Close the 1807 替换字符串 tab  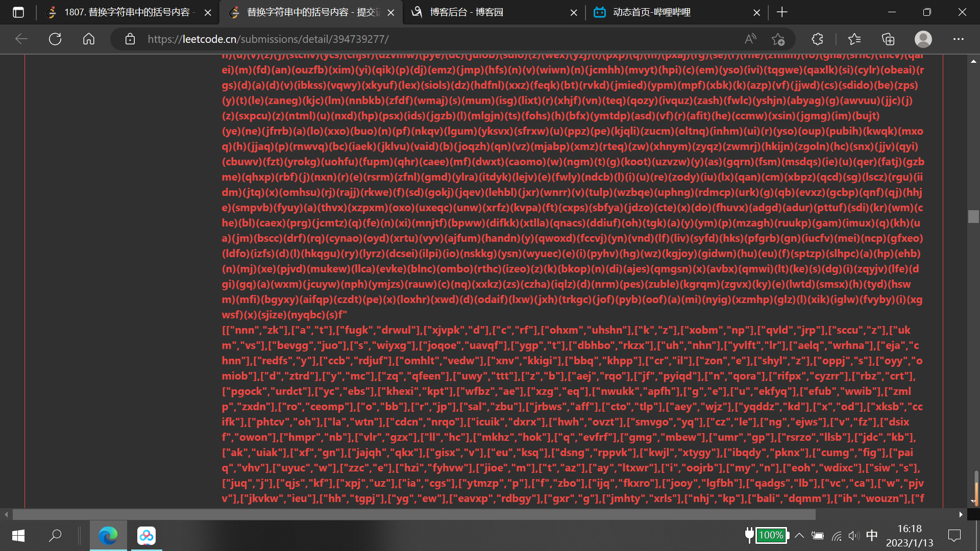208,12
